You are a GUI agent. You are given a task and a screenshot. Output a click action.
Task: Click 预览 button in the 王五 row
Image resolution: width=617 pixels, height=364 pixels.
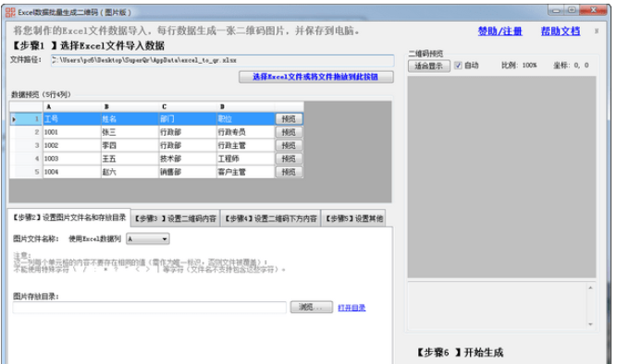click(x=289, y=159)
